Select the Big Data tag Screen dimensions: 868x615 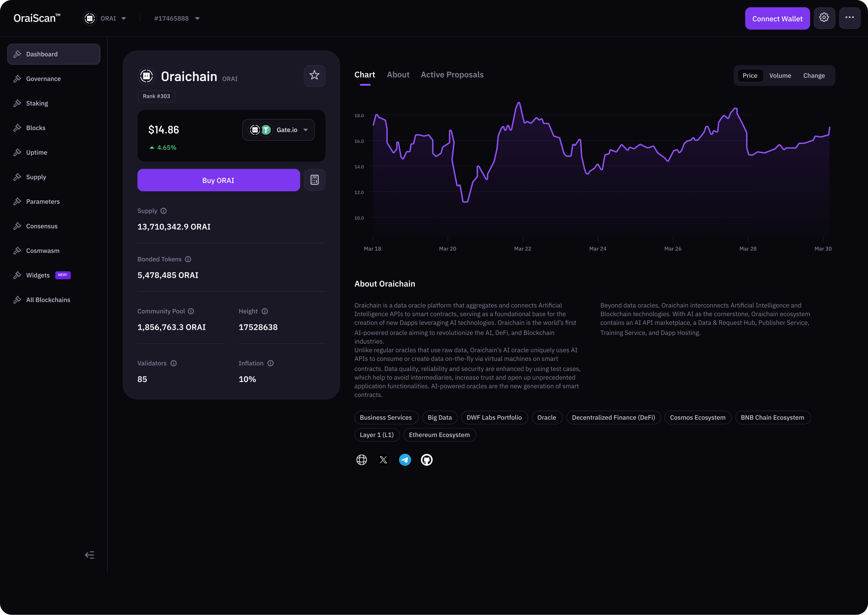tap(439, 417)
